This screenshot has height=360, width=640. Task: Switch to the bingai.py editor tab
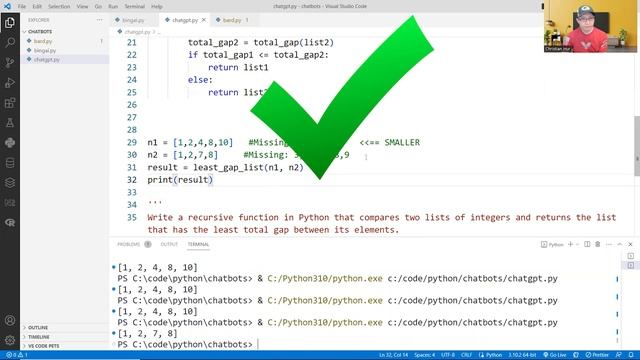[133, 20]
